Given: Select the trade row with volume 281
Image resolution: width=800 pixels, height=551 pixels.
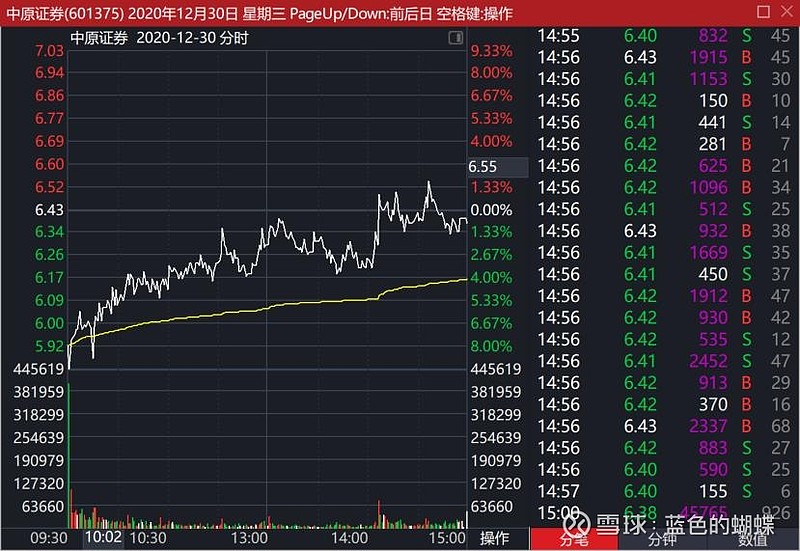Looking at the screenshot, I should tap(664, 144).
